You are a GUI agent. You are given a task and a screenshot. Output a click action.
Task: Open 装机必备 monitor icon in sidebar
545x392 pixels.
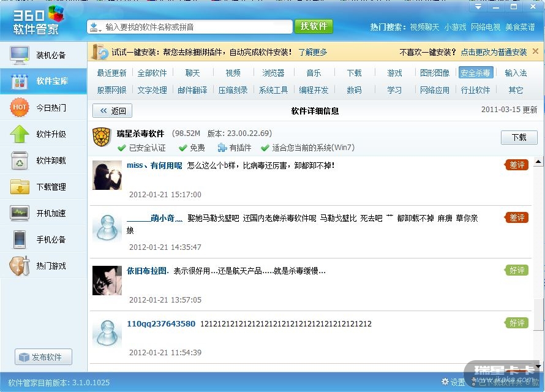pyautogui.click(x=20, y=55)
